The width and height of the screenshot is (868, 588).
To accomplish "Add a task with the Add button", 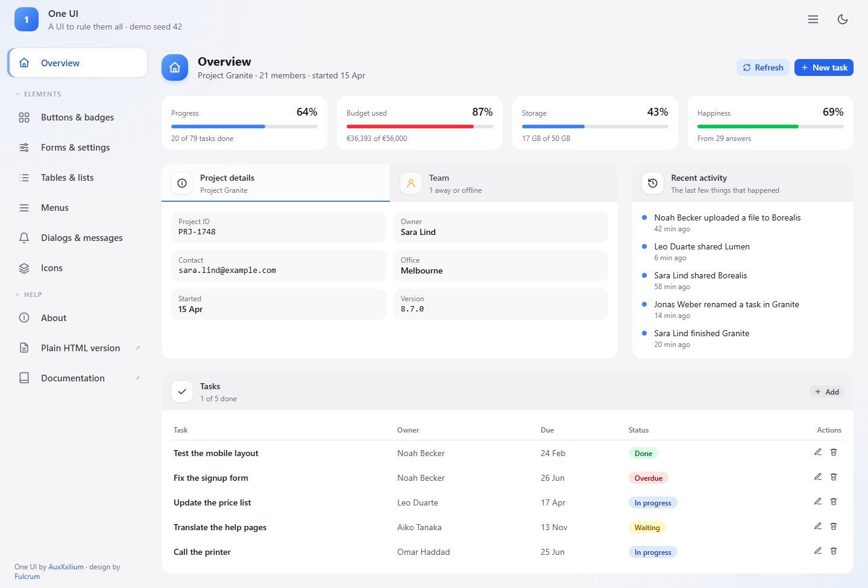I will pyautogui.click(x=826, y=392).
